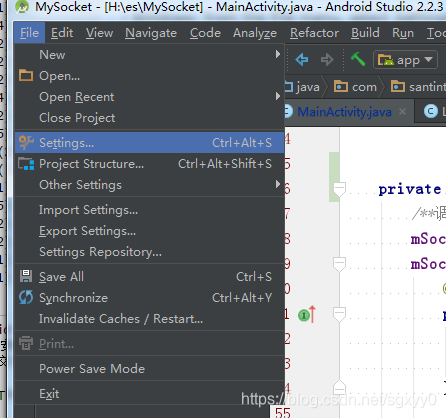Click the Open folder icon
Image resolution: width=446 pixels, height=418 pixels.
(x=26, y=76)
